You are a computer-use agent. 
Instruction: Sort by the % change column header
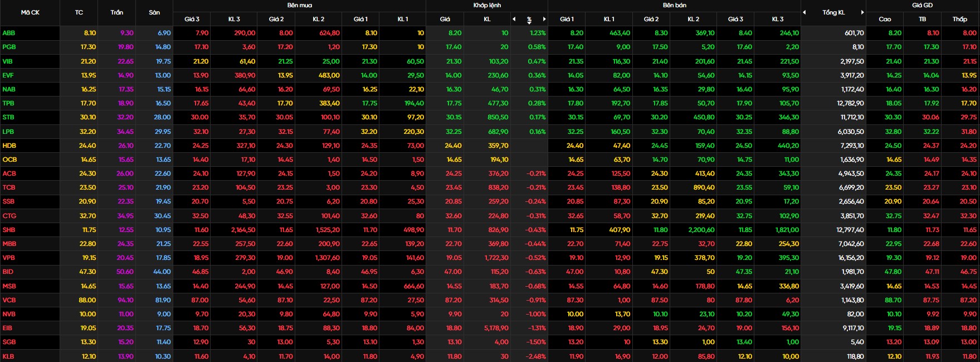529,20
